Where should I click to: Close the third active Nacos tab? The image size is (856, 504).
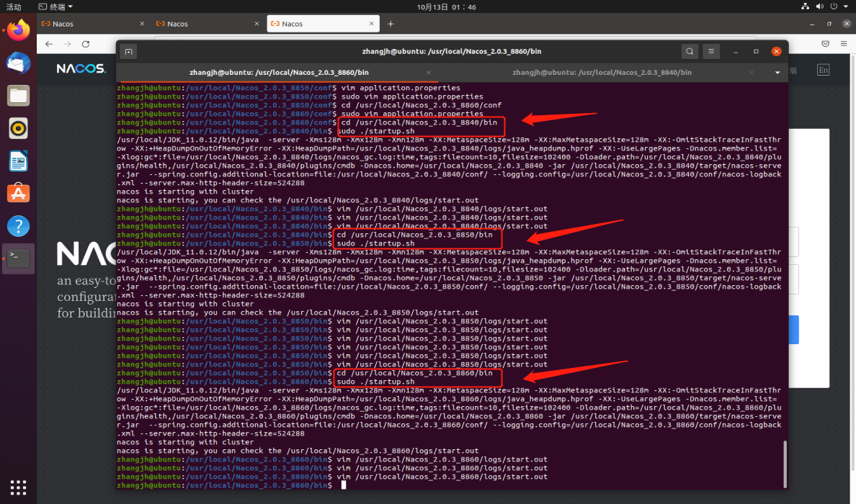point(371,24)
